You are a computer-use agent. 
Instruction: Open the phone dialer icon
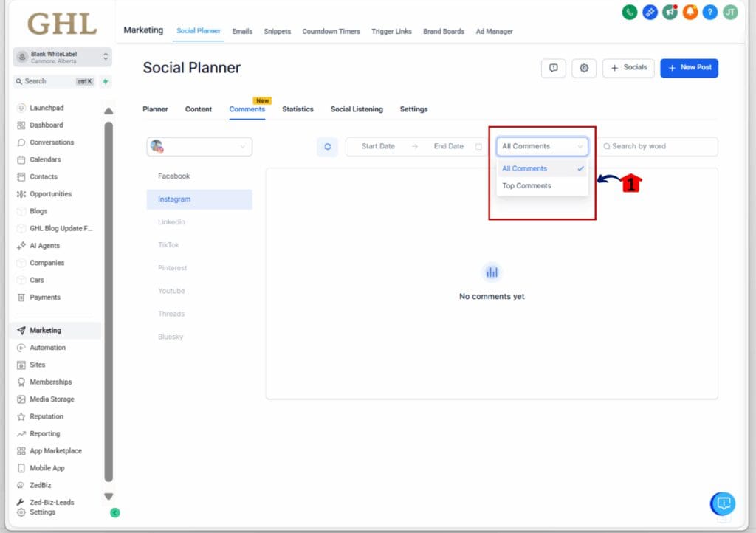tap(629, 12)
